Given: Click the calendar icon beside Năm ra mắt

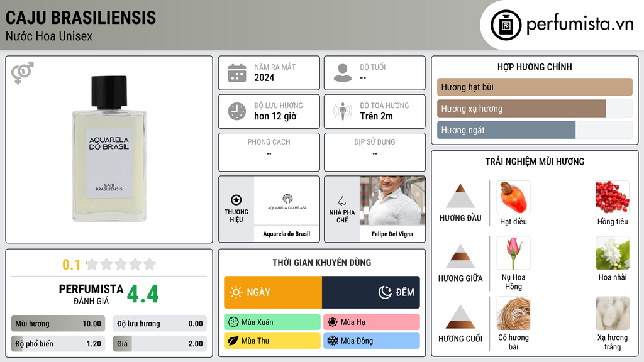Looking at the screenshot, I should [x=237, y=73].
